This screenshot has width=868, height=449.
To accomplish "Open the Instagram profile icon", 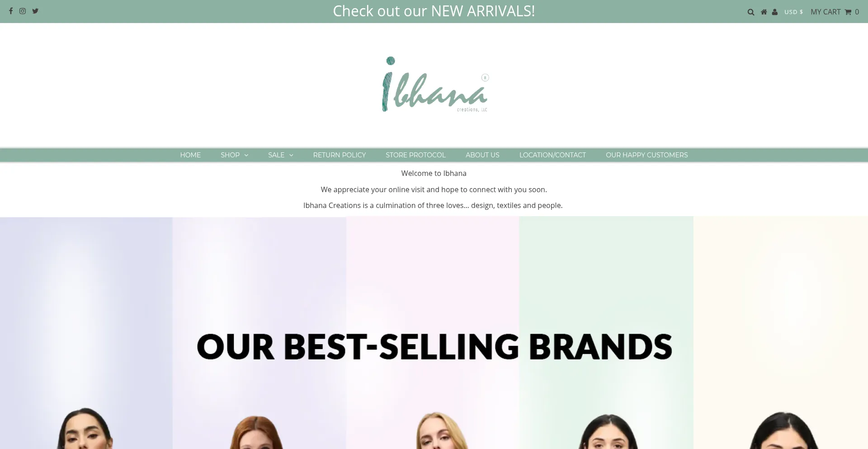I will click(23, 11).
